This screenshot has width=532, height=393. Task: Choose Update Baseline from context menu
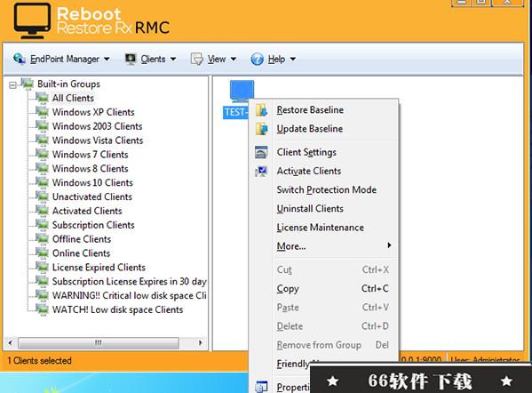click(x=323, y=129)
